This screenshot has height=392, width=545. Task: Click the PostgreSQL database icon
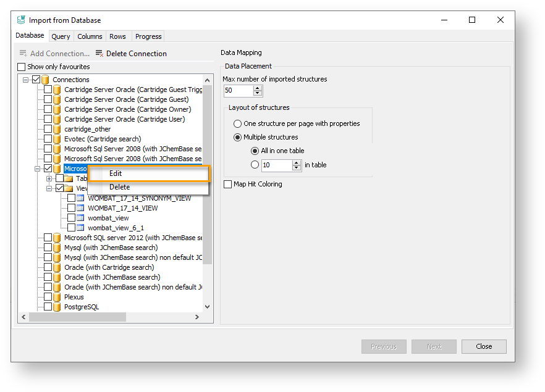coord(57,307)
